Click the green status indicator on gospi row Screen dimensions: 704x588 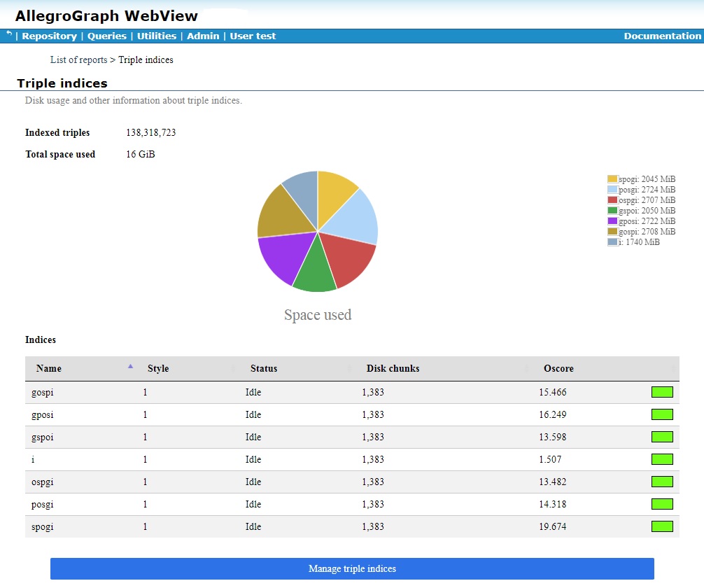[661, 392]
